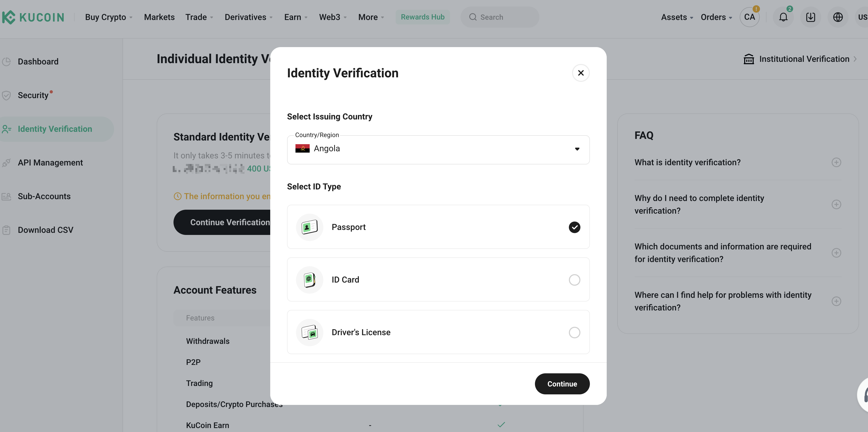Screen dimensions: 868x432
Task: Click the KuCoin logo
Action: coord(33,17)
